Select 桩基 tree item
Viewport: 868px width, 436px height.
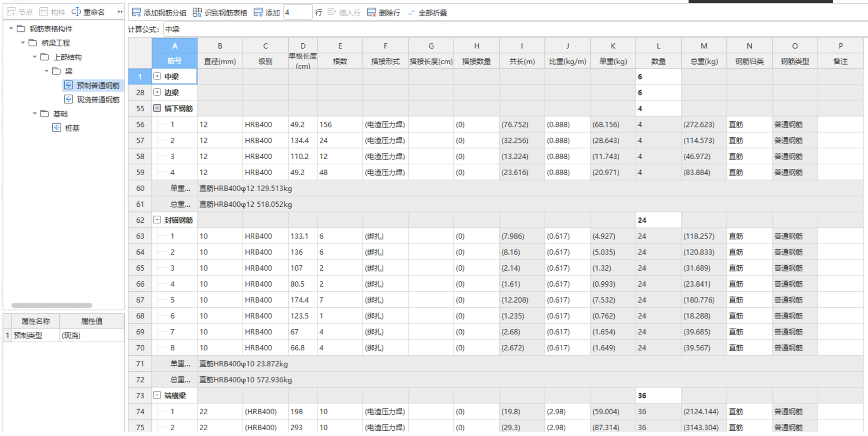pos(72,128)
